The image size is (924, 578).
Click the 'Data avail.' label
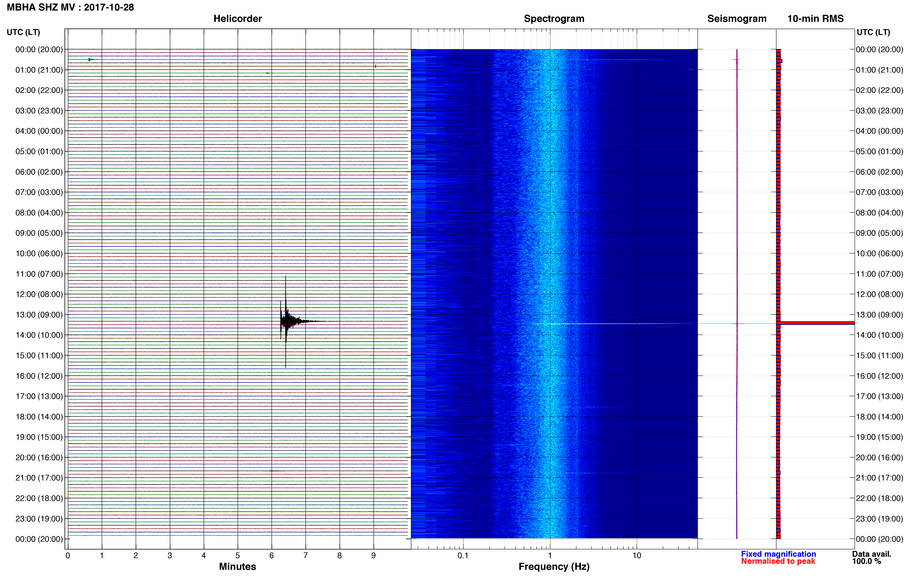point(872,554)
